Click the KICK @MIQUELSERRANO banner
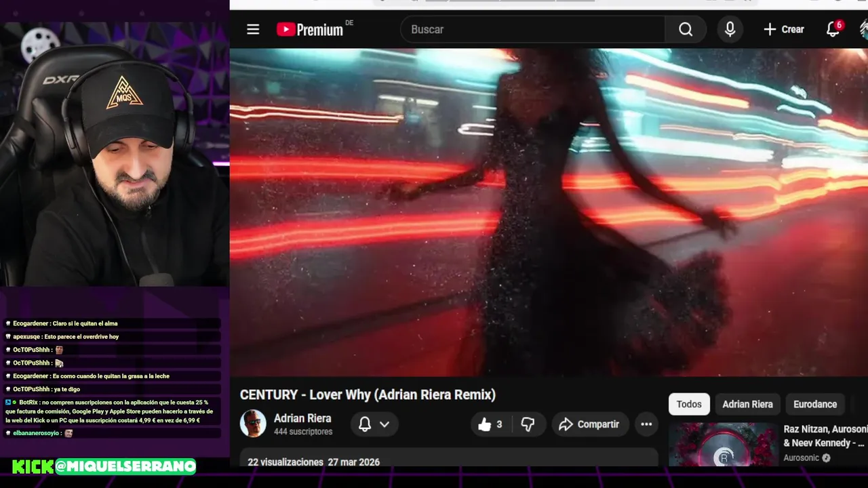 point(104,466)
